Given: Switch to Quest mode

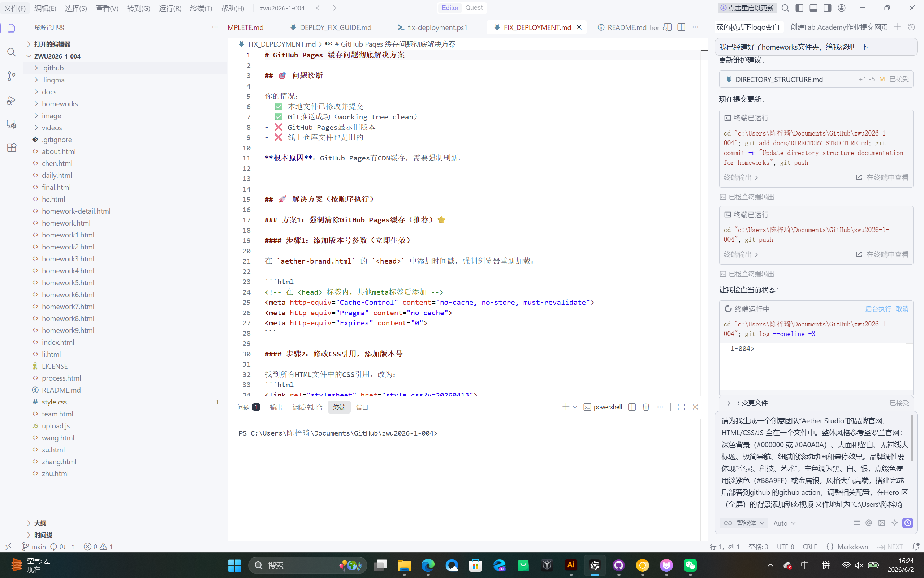Looking at the screenshot, I should 474,8.
